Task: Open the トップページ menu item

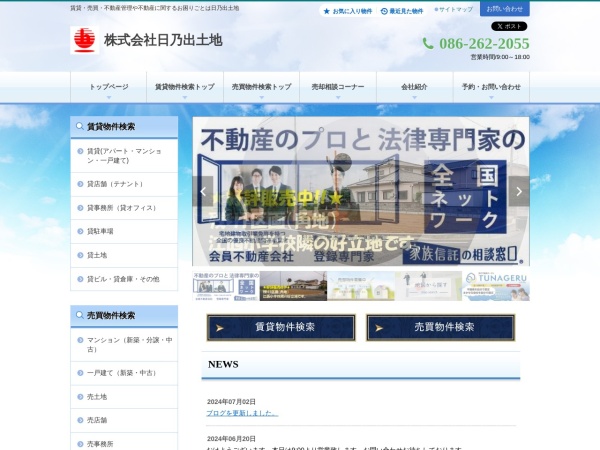Action: [109, 87]
